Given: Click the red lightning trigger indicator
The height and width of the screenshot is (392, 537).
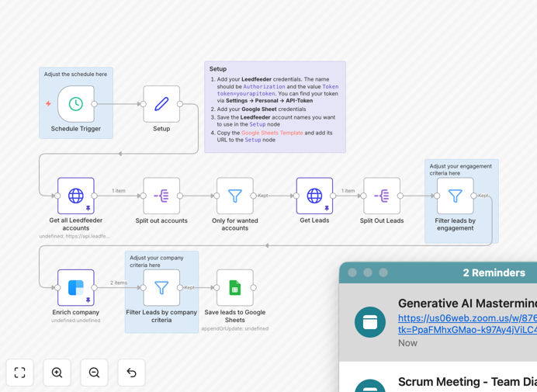Looking at the screenshot, I should click(x=48, y=103).
